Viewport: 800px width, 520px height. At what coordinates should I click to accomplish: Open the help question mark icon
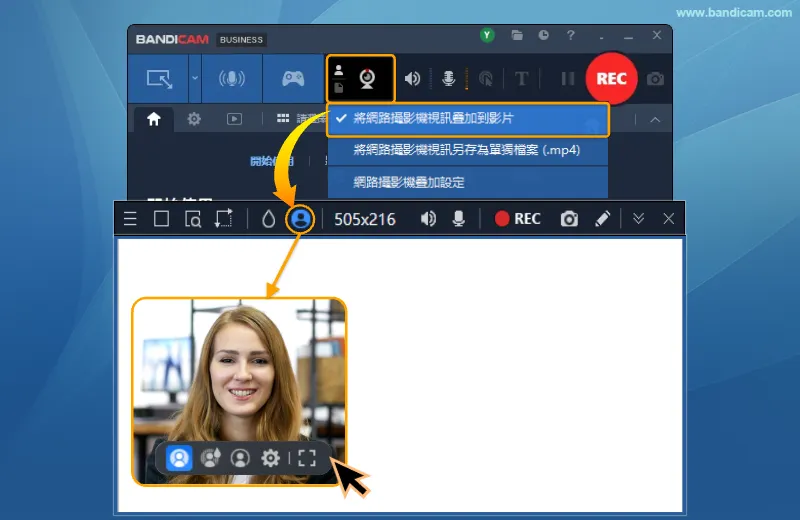pos(570,35)
